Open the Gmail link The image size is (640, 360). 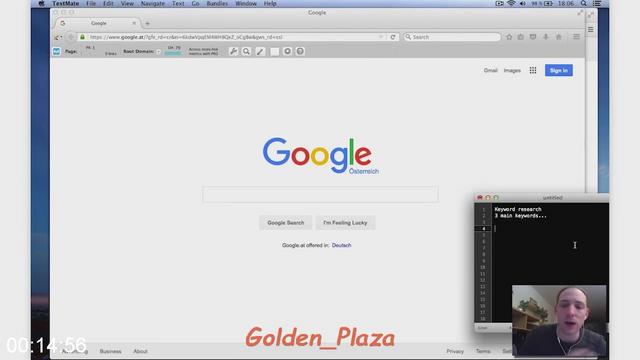pyautogui.click(x=491, y=71)
